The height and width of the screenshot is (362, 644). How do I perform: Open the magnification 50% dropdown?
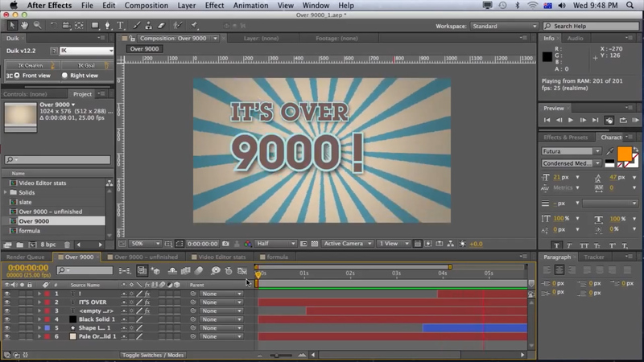point(145,244)
